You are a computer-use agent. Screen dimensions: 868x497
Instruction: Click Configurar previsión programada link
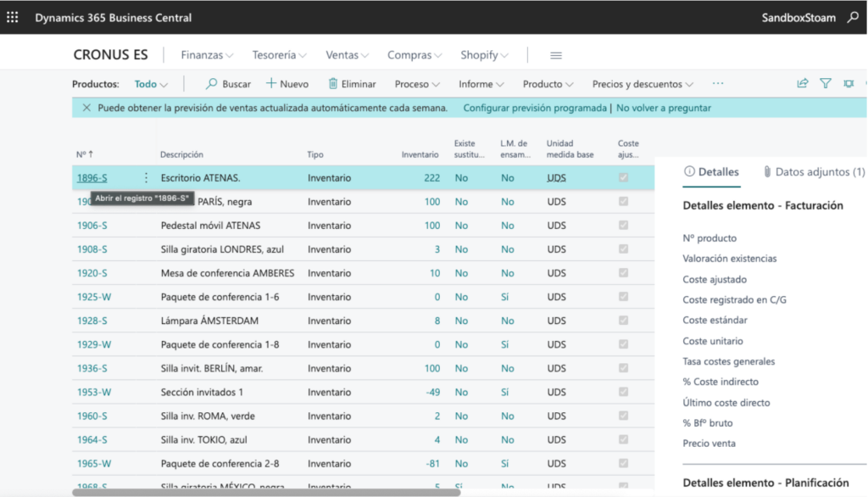tap(535, 108)
